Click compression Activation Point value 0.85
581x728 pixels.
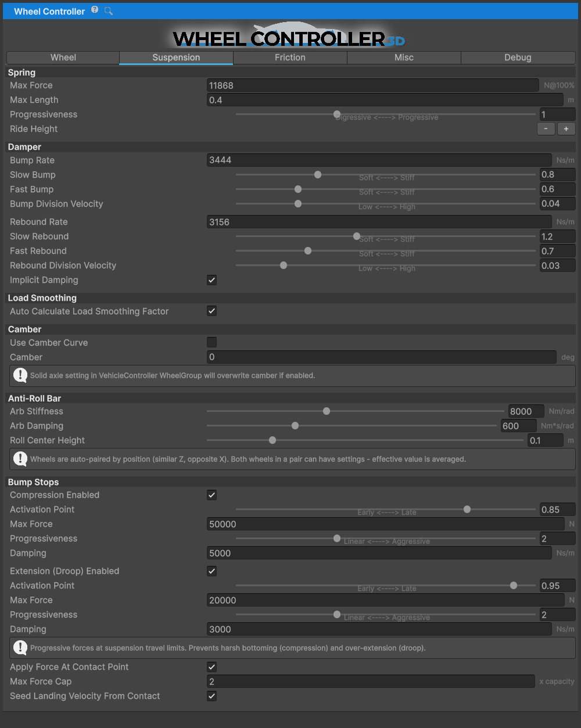tap(557, 510)
